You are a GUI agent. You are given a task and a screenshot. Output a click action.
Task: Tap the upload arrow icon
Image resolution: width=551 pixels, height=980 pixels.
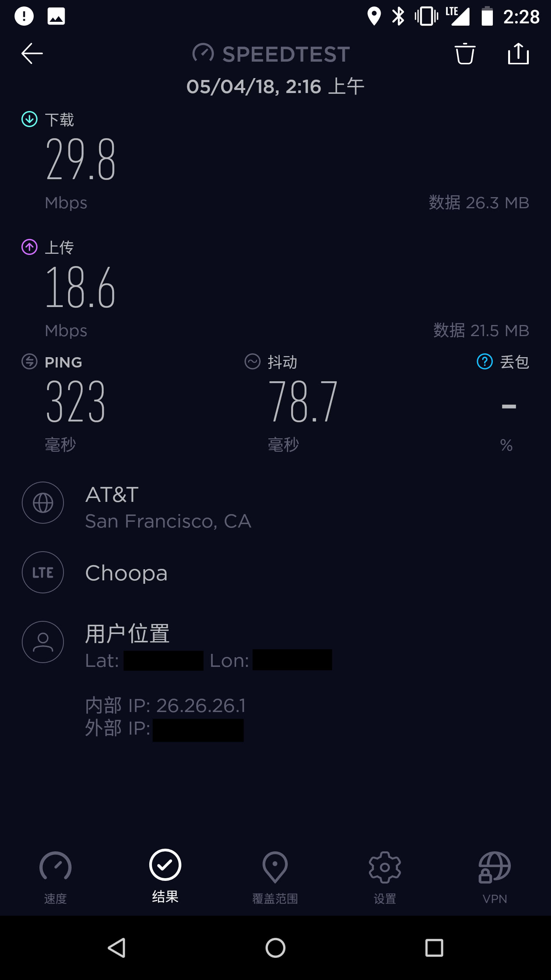tap(29, 247)
